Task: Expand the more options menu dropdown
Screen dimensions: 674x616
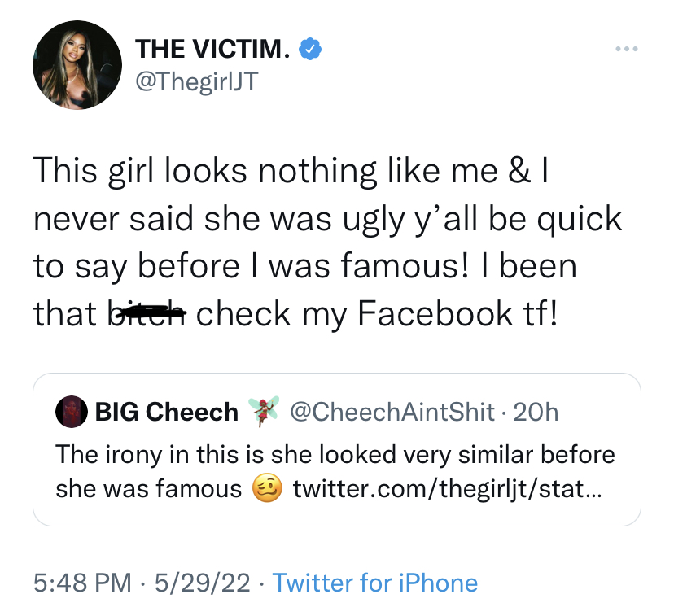Action: (x=627, y=49)
